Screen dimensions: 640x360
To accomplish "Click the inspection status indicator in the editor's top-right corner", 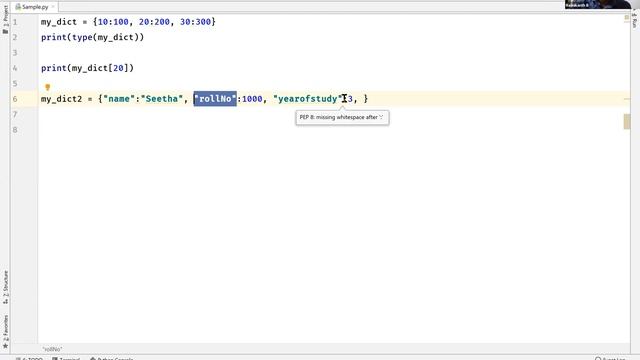I will [627, 18].
